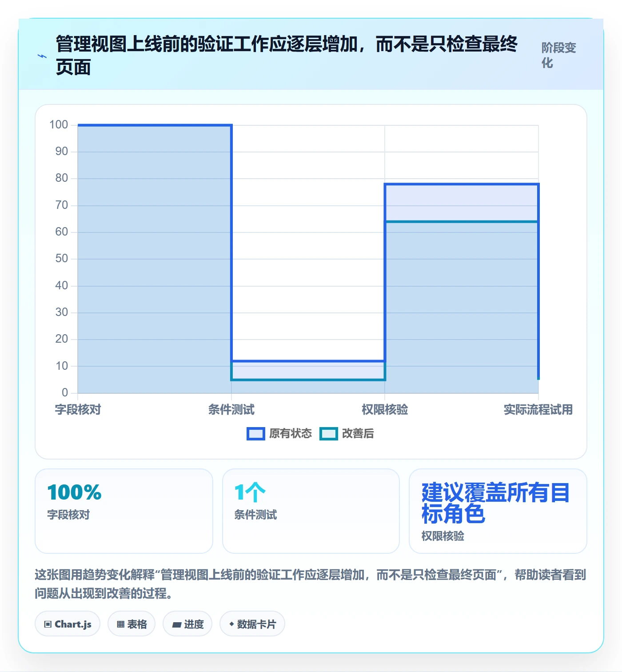Screen dimensions: 622x672
Task: Click the 字段核对 x-axis label
Action: coord(78,409)
